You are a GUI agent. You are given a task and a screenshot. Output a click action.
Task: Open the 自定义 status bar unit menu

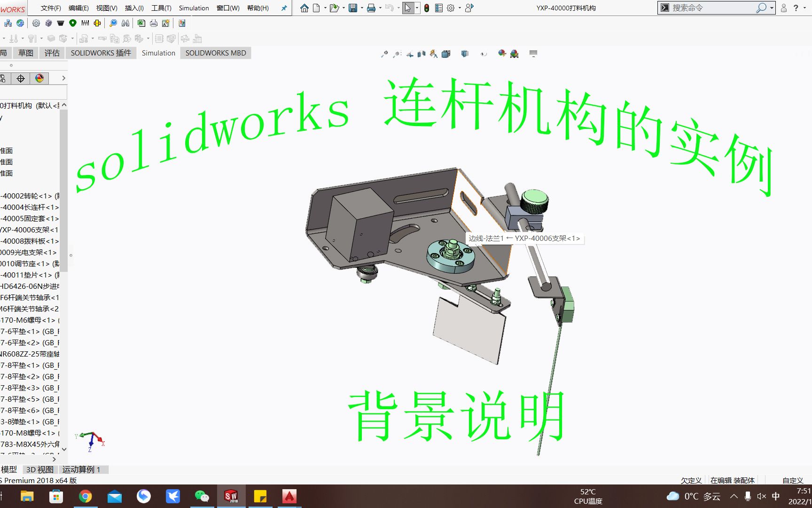click(x=793, y=480)
